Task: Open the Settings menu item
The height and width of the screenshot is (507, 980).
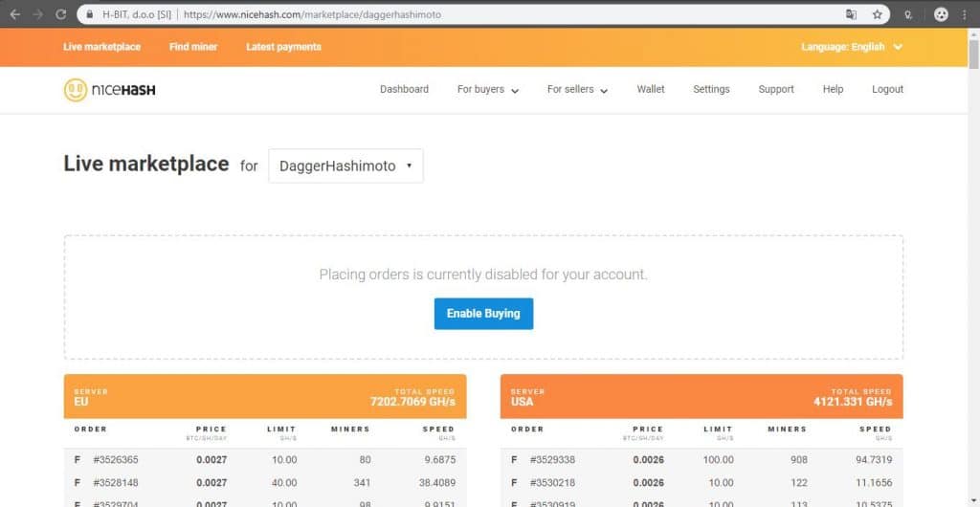Action: 711,89
